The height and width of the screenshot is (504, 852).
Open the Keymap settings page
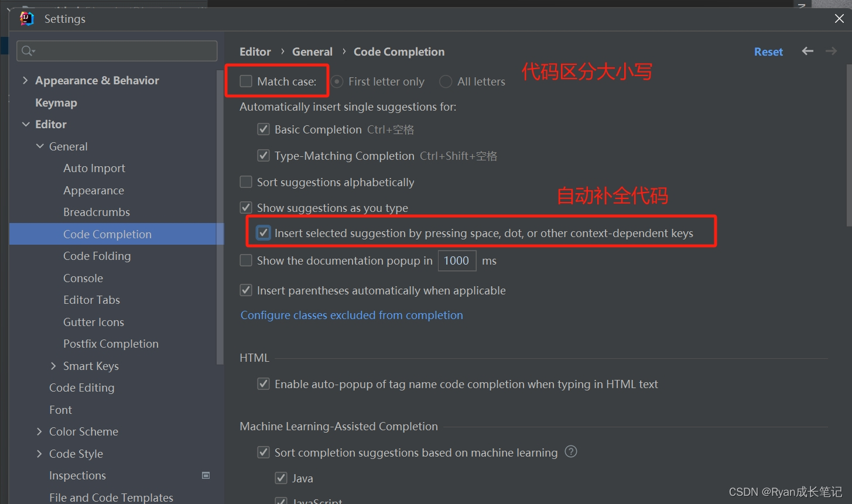point(56,102)
